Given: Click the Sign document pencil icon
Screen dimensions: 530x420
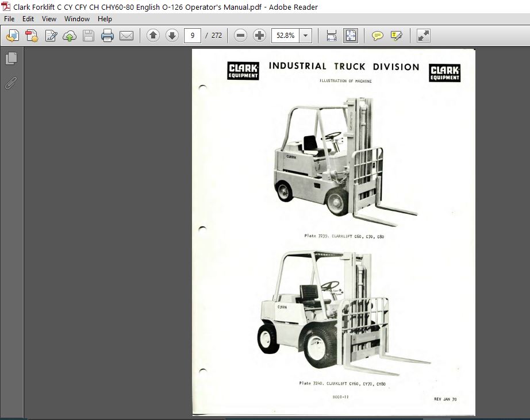Looking at the screenshot, I should point(51,36).
